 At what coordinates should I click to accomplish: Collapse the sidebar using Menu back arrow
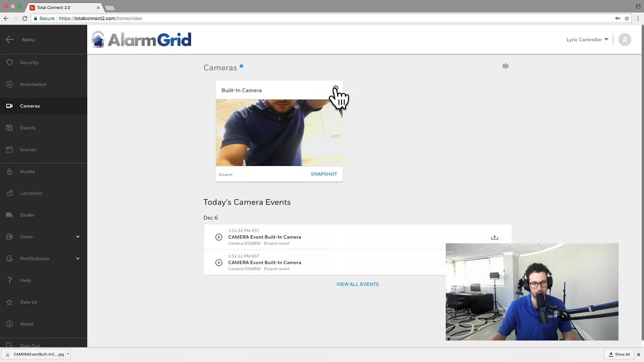(10, 40)
